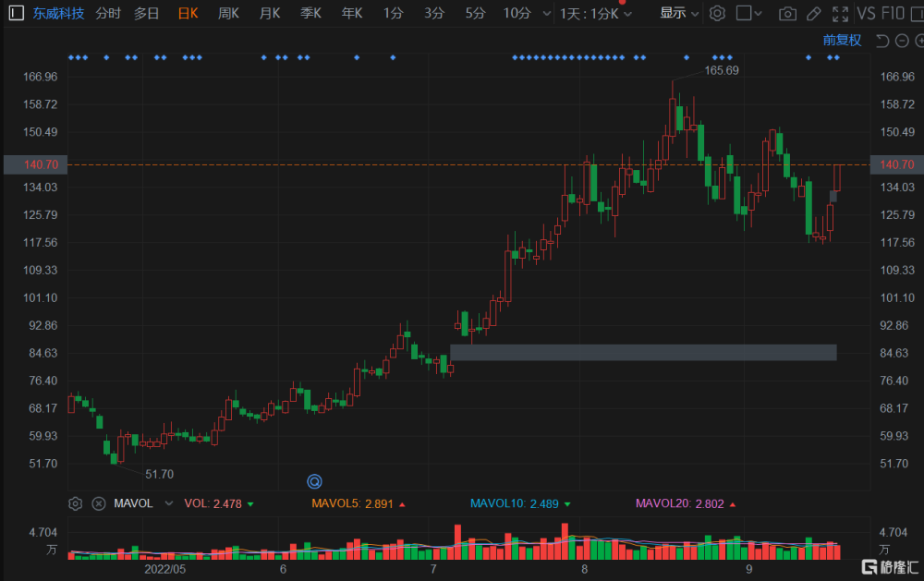
Task: Click the VS compare button
Action: tap(866, 14)
